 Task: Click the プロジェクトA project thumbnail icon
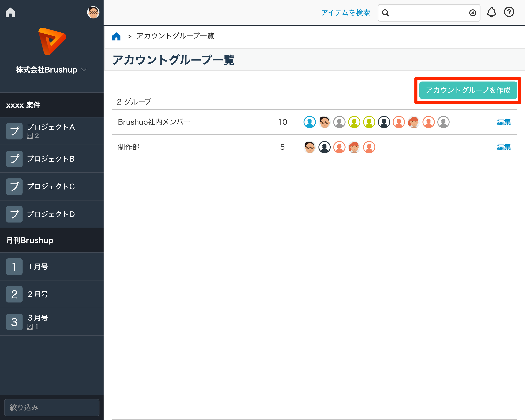tap(14, 131)
